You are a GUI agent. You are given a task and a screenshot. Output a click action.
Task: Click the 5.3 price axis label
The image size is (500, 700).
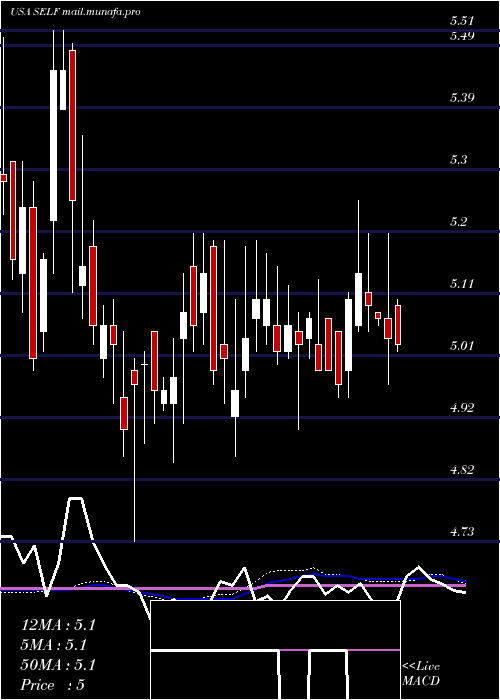(459, 160)
